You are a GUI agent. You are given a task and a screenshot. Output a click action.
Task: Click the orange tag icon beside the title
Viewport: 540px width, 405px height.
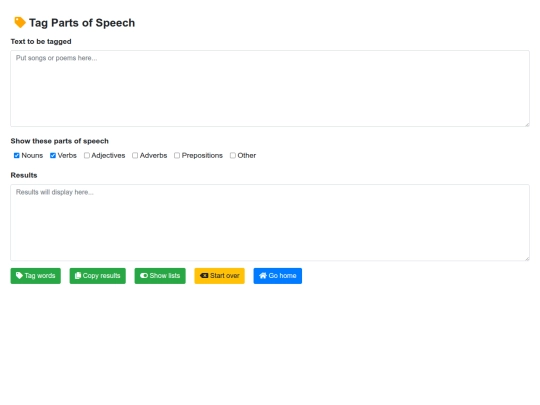pos(20,22)
